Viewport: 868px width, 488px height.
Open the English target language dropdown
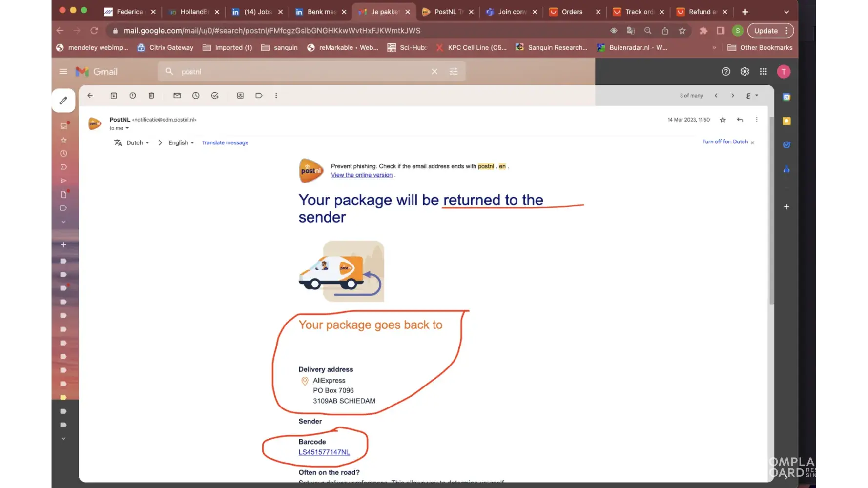(181, 143)
